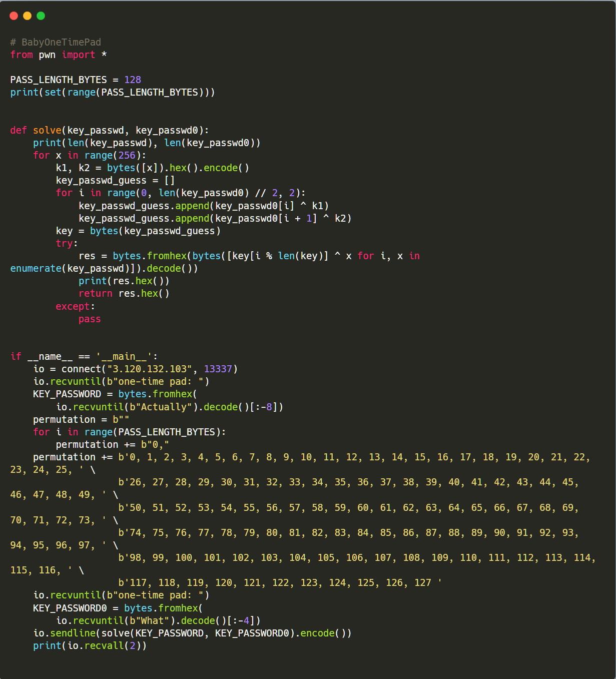Click the pass statement under except
This screenshot has height=679, width=616.
click(x=89, y=319)
